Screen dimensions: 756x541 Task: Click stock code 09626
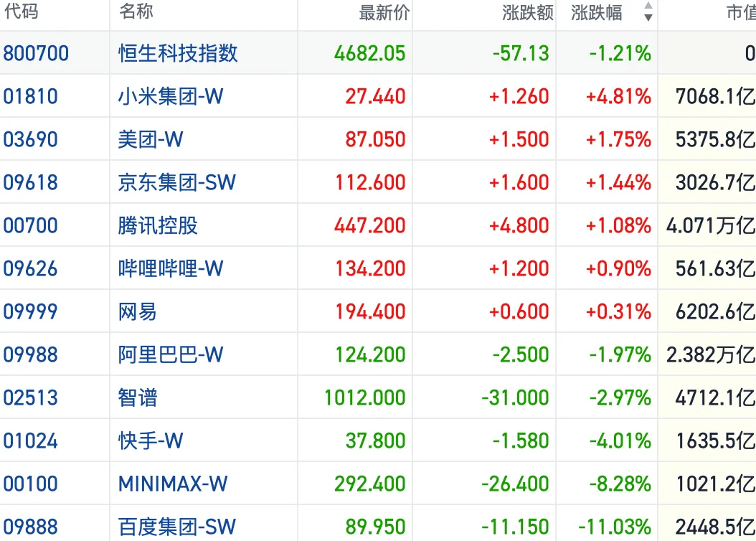(30, 269)
